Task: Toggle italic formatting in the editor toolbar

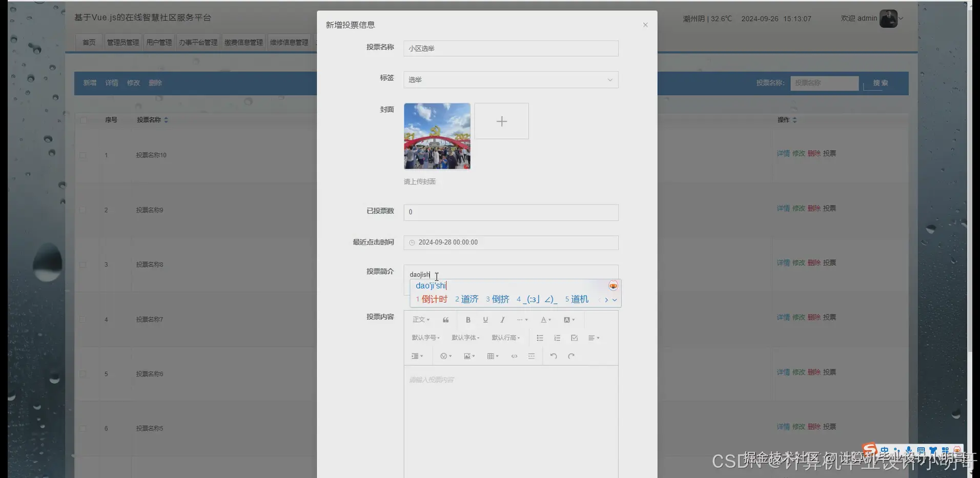Action: click(x=502, y=319)
